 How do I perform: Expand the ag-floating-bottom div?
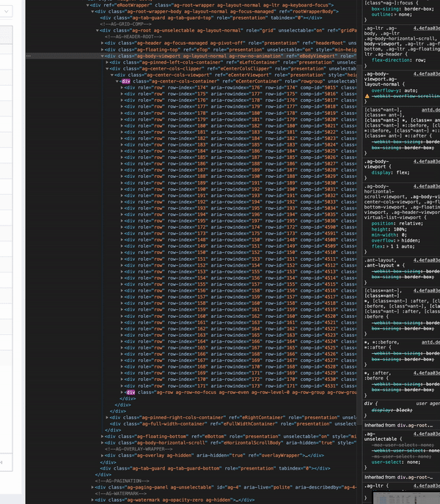coord(103,437)
